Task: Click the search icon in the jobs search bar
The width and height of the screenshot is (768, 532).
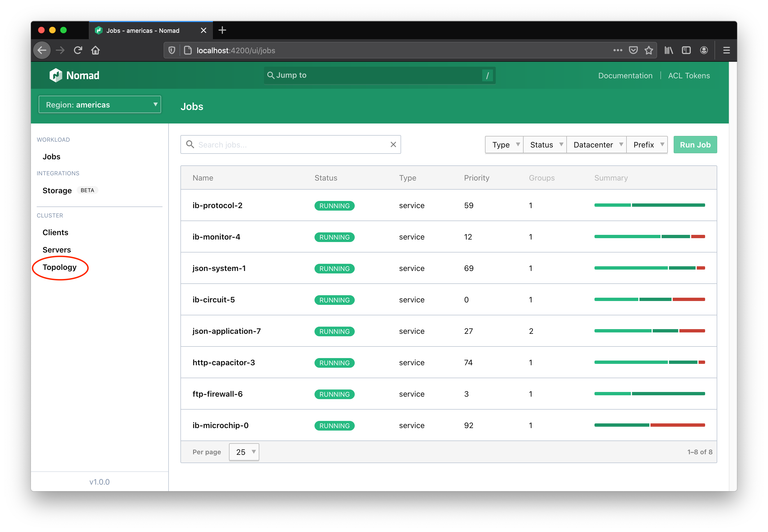Action: pos(190,144)
